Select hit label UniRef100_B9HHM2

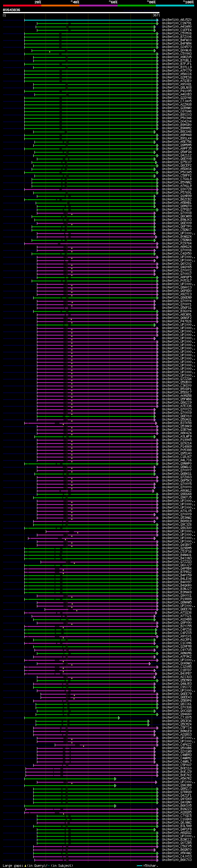(177, 128)
